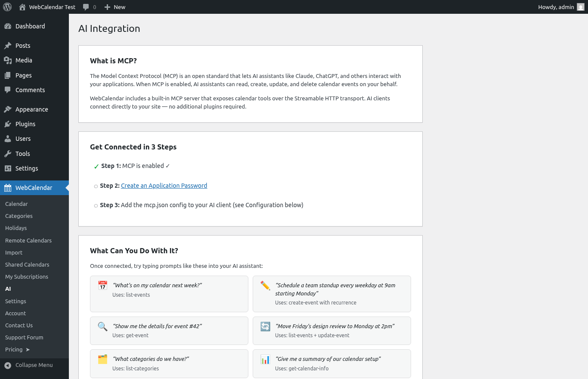Click the comments bubble icon in admin bar
The height and width of the screenshot is (379, 588).
click(86, 7)
